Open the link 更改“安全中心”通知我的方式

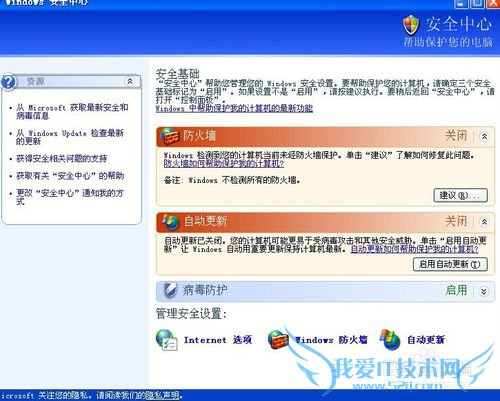coord(70,197)
